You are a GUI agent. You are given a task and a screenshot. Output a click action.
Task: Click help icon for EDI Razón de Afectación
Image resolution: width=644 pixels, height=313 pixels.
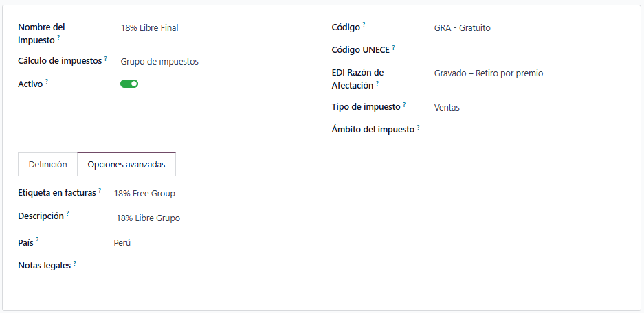pyautogui.click(x=378, y=83)
